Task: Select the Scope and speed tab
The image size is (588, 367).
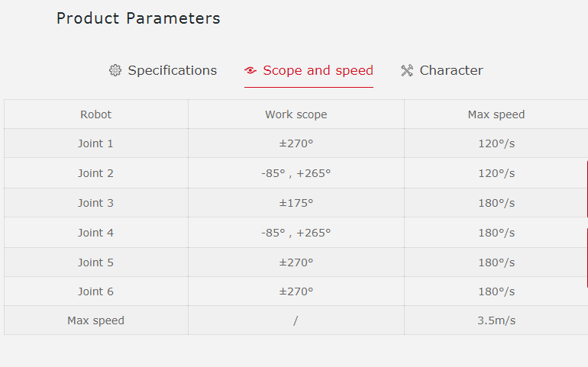Action: [x=318, y=70]
